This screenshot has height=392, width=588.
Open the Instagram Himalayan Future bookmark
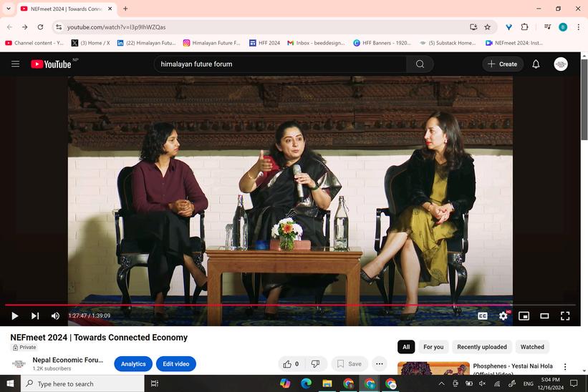(212, 43)
